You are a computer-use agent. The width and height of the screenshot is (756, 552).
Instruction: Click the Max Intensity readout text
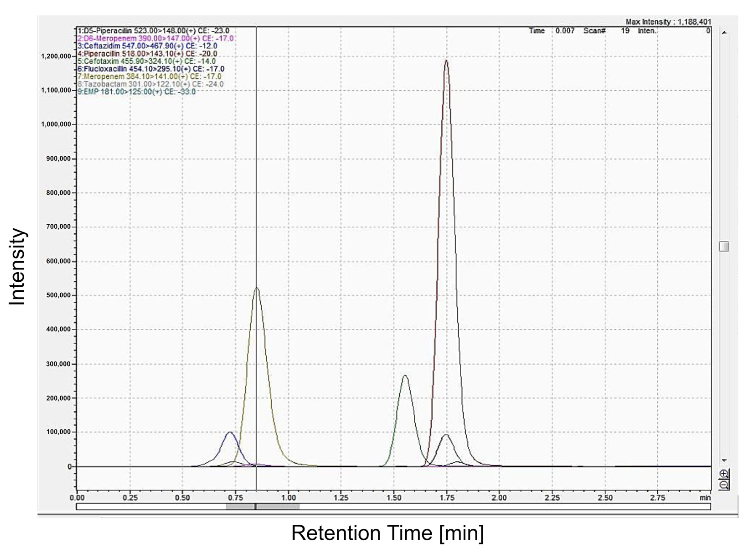tap(668, 22)
